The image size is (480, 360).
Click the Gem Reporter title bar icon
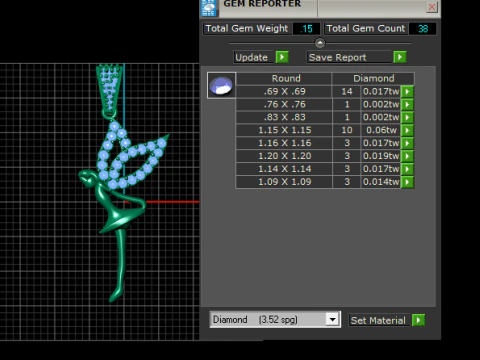209,7
